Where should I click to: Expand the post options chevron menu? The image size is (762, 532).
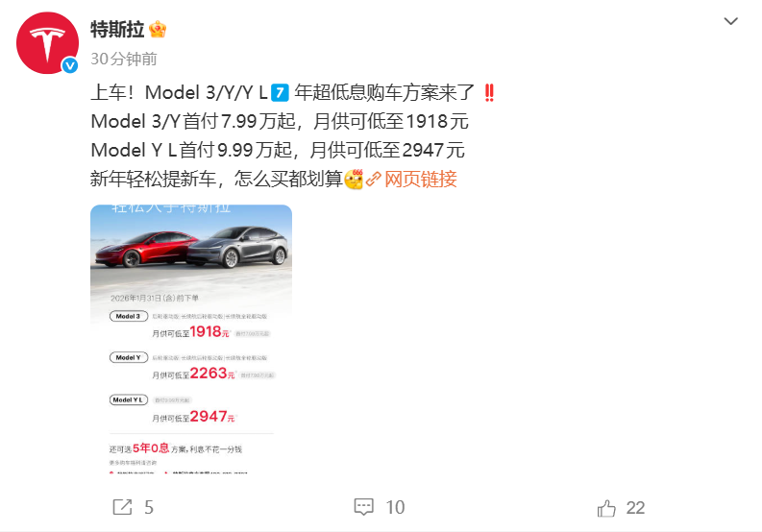[731, 21]
